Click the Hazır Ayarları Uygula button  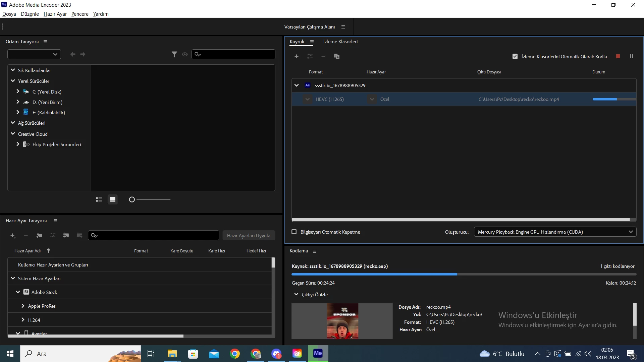249,236
